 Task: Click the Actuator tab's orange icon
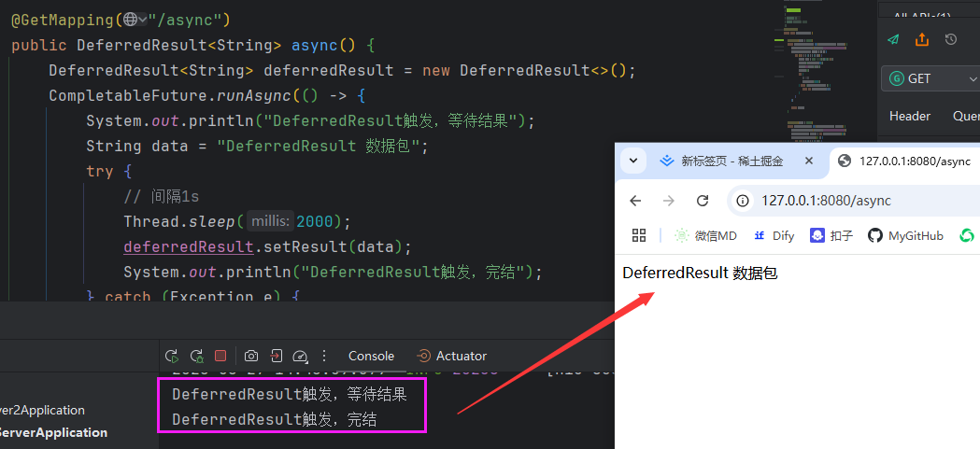click(423, 356)
